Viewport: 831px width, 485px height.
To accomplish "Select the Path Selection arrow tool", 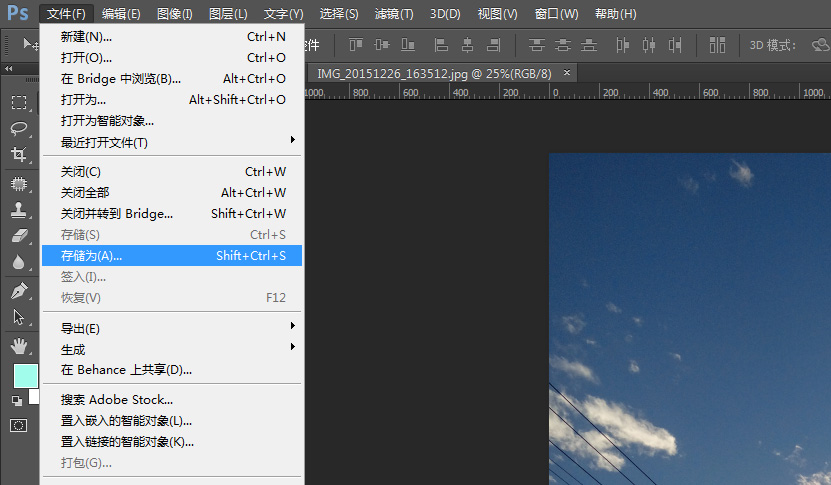I will click(19, 317).
